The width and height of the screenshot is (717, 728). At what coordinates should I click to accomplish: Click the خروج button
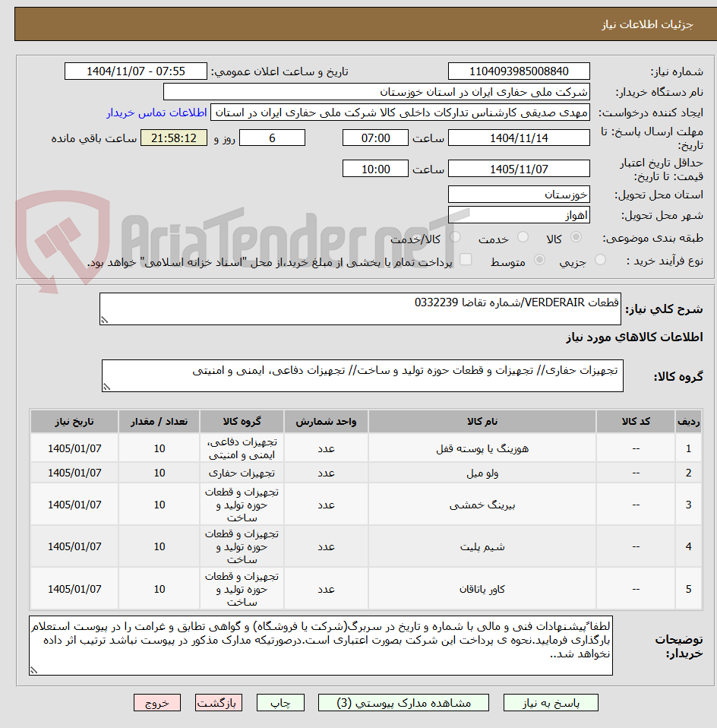coord(157,702)
